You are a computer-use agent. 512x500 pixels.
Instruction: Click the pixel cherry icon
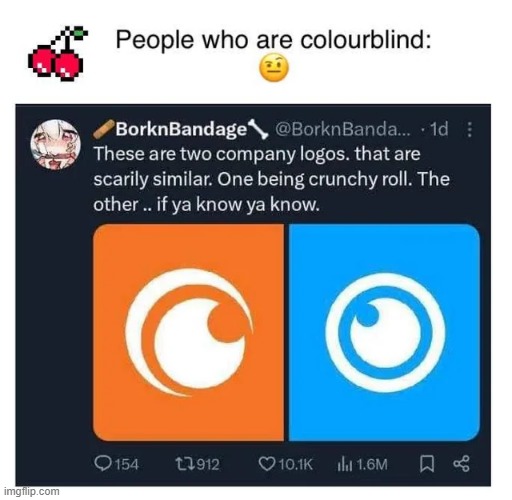[x=58, y=53]
